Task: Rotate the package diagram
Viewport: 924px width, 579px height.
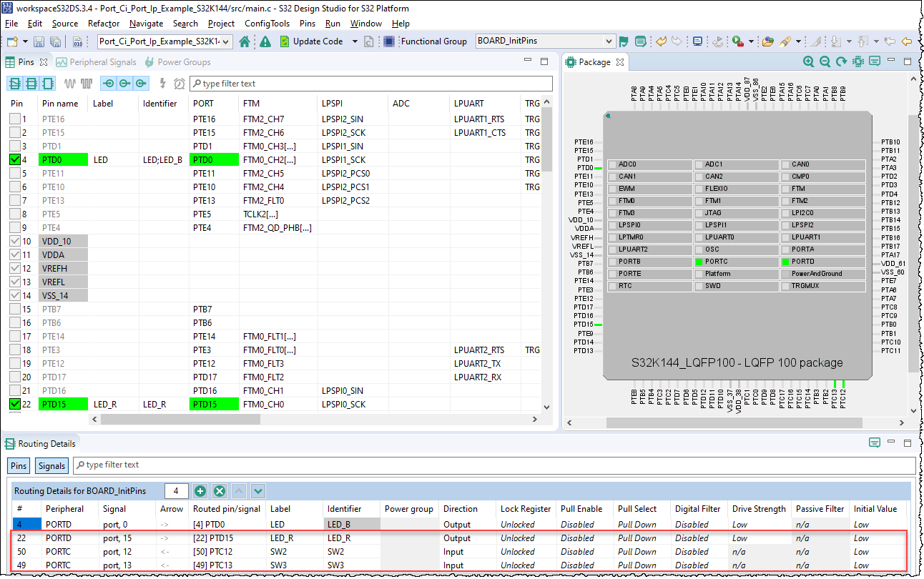Action: click(x=842, y=62)
